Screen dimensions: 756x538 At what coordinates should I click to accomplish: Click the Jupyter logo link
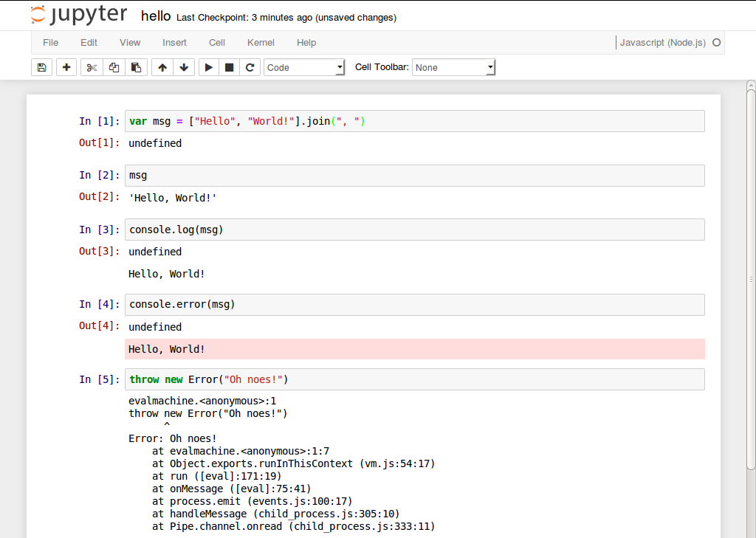[x=80, y=15]
